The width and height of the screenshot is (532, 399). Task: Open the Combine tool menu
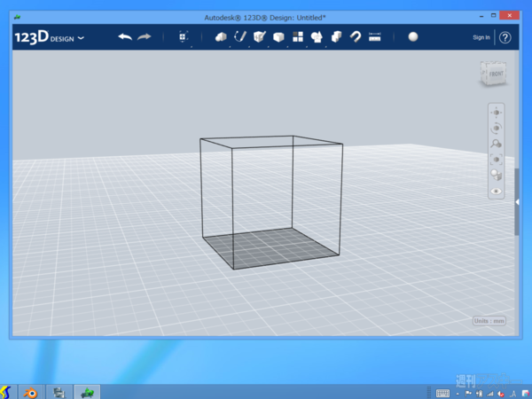point(336,36)
